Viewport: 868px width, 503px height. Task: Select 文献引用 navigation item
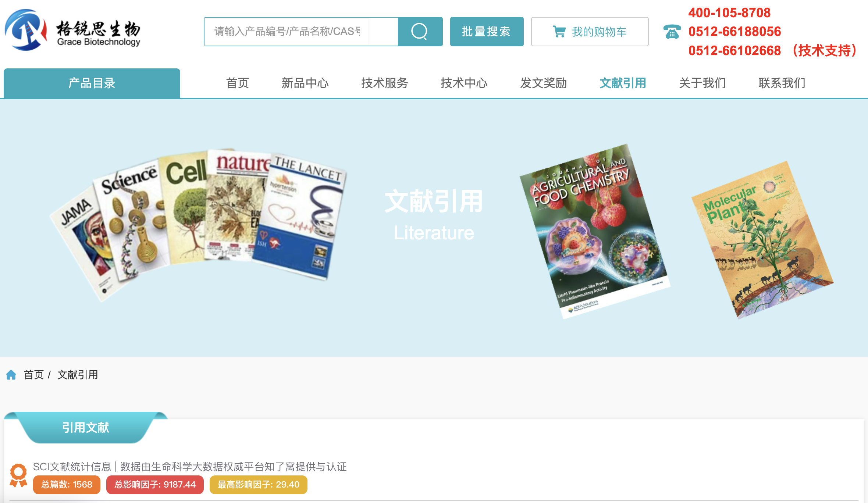click(623, 83)
